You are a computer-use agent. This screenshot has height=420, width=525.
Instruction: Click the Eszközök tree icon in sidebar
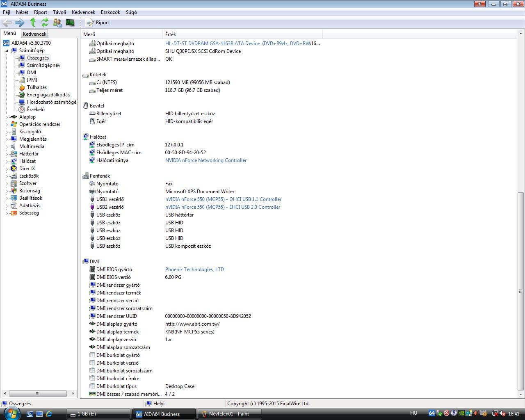coord(14,176)
